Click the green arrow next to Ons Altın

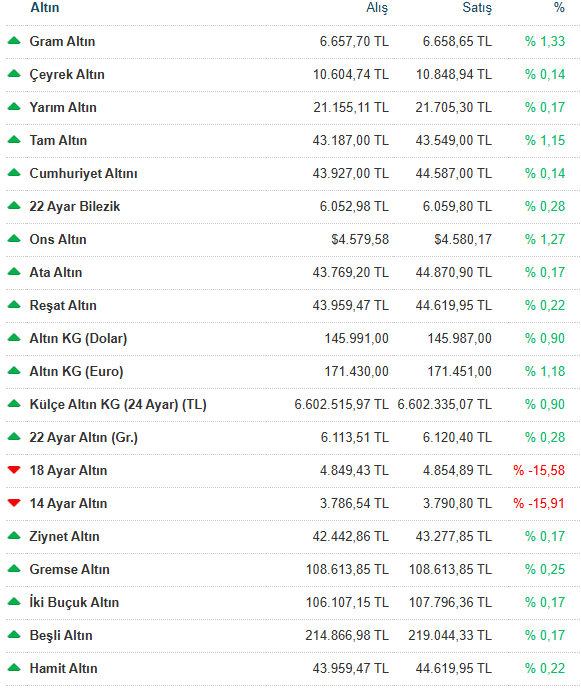[x=14, y=239]
